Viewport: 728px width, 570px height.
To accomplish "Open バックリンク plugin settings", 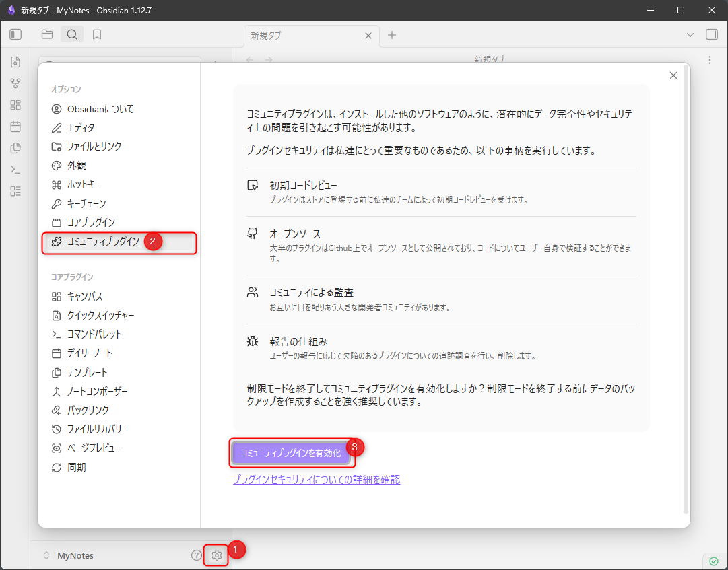I will (120, 410).
